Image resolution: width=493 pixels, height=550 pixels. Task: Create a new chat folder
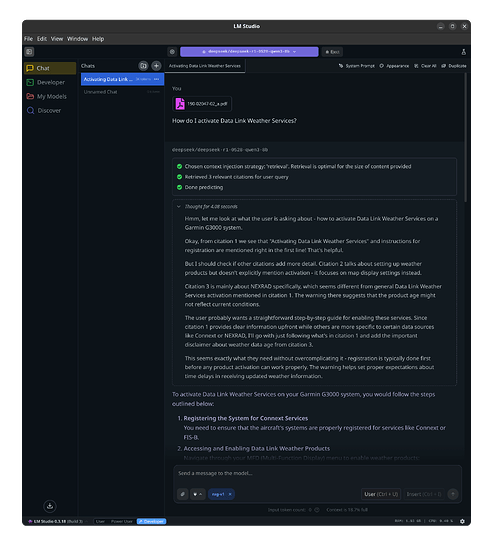143,66
